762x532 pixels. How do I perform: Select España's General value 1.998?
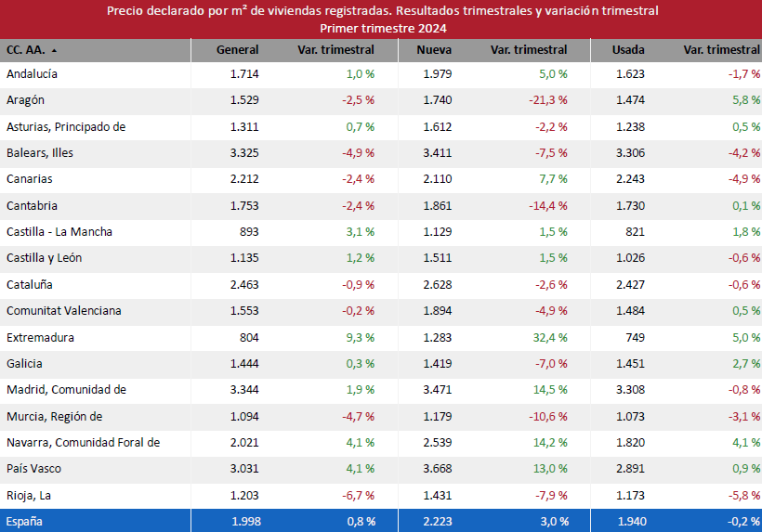click(x=244, y=522)
